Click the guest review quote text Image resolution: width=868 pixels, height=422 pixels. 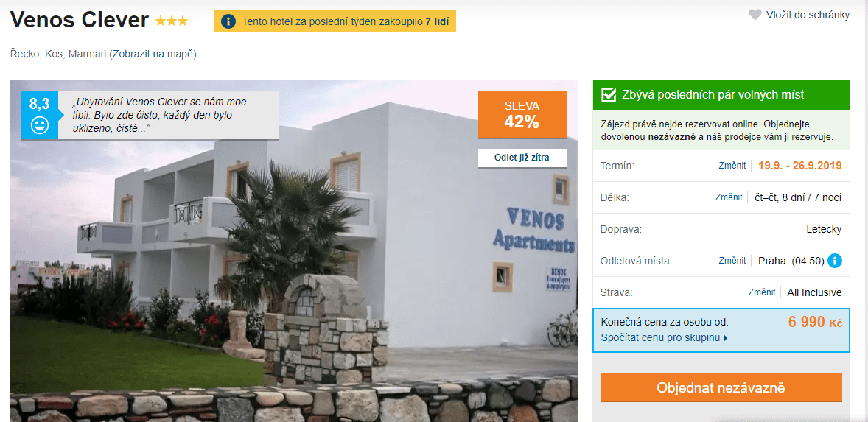[x=159, y=115]
